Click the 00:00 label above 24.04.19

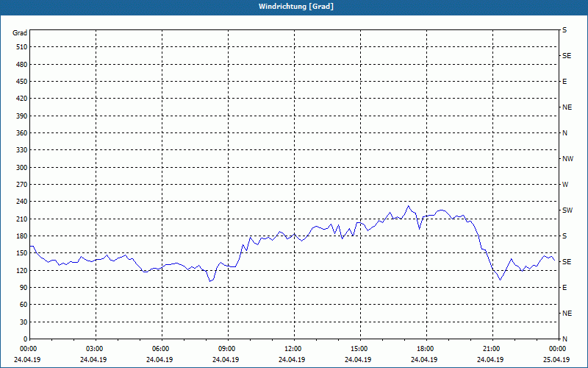click(29, 349)
